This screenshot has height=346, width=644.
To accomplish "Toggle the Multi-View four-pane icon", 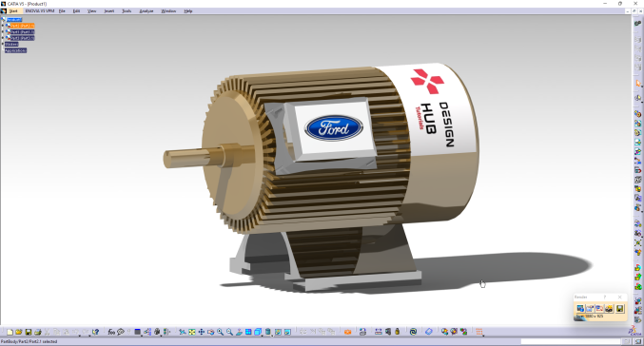I will coord(248,332).
